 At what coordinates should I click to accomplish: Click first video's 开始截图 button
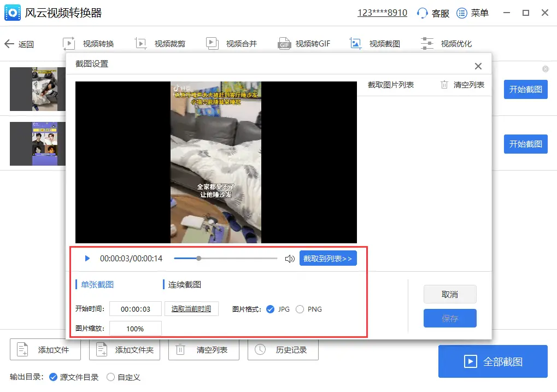[525, 89]
